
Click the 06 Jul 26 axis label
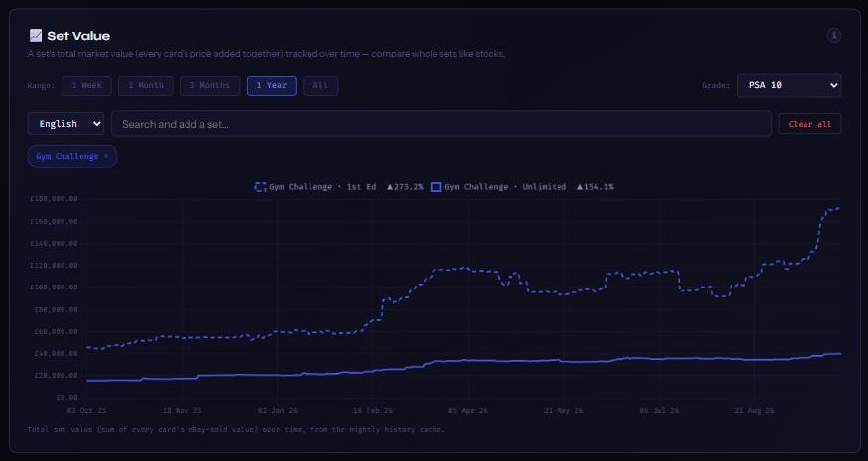point(659,411)
